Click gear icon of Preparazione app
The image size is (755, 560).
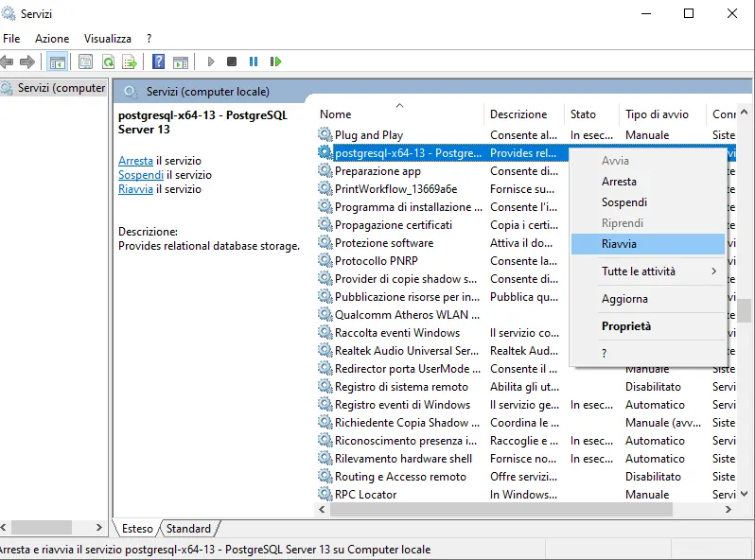tap(325, 170)
